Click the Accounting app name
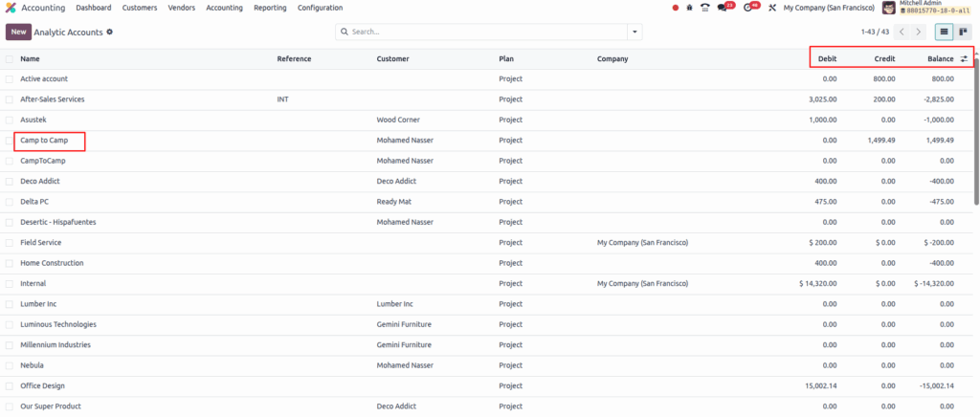 43,8
